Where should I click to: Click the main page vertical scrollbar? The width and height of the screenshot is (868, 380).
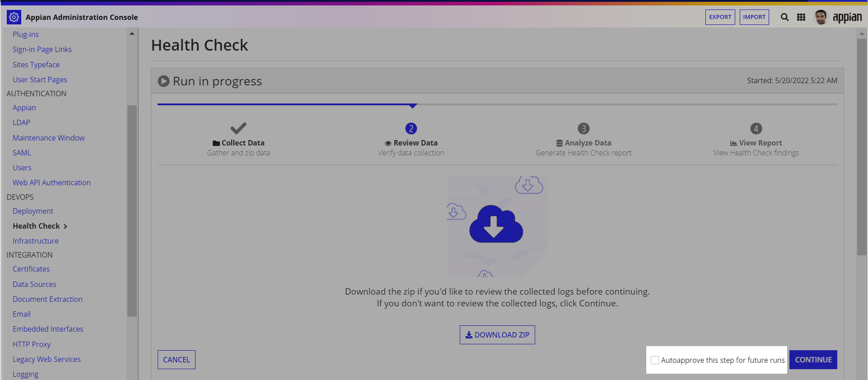tap(862, 147)
